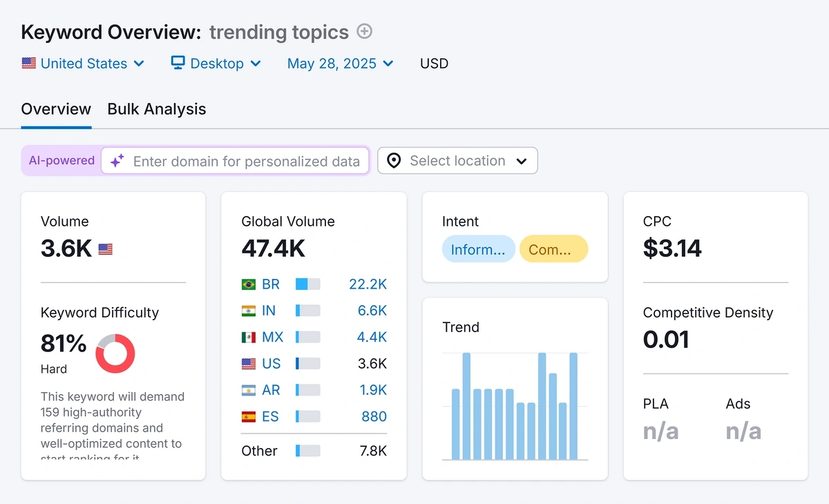Click the location pin icon
The width and height of the screenshot is (829, 504).
coord(394,161)
